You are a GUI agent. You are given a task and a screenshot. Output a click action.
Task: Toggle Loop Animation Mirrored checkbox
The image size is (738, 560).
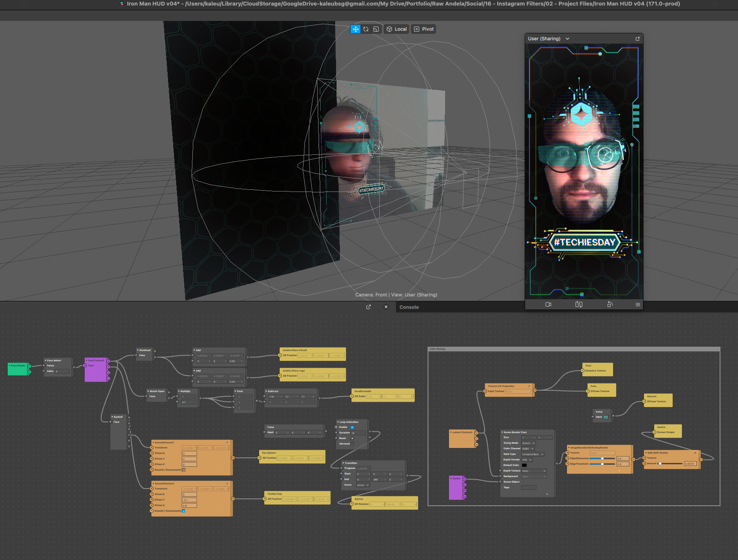point(352,444)
